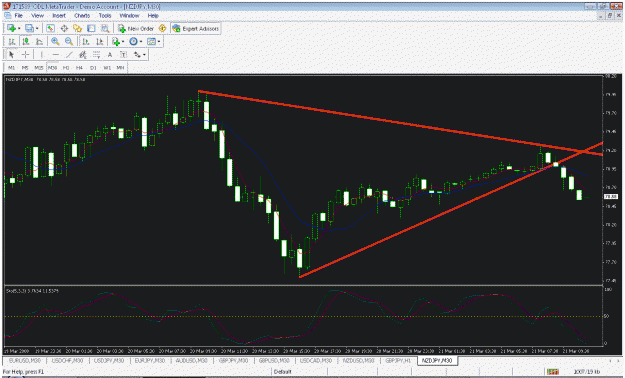The image size is (625, 378).
Task: Switch timeframe to M5
Action: [25, 68]
